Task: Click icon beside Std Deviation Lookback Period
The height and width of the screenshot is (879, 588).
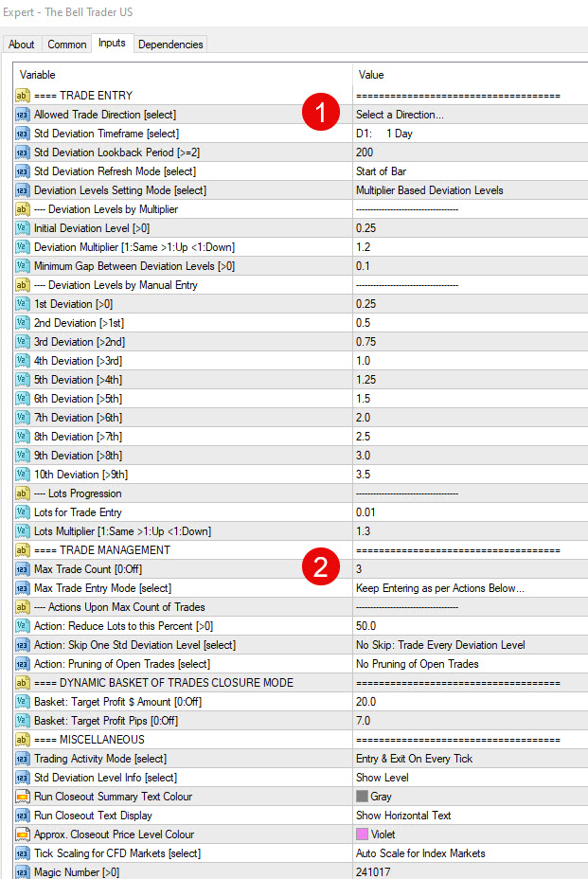Action: [22, 152]
